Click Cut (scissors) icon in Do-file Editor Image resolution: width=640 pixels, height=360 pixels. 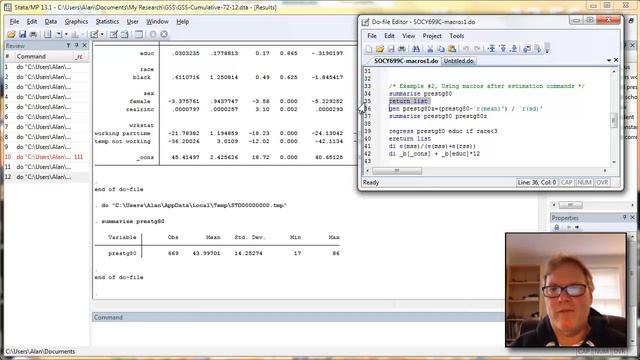[x=430, y=49]
